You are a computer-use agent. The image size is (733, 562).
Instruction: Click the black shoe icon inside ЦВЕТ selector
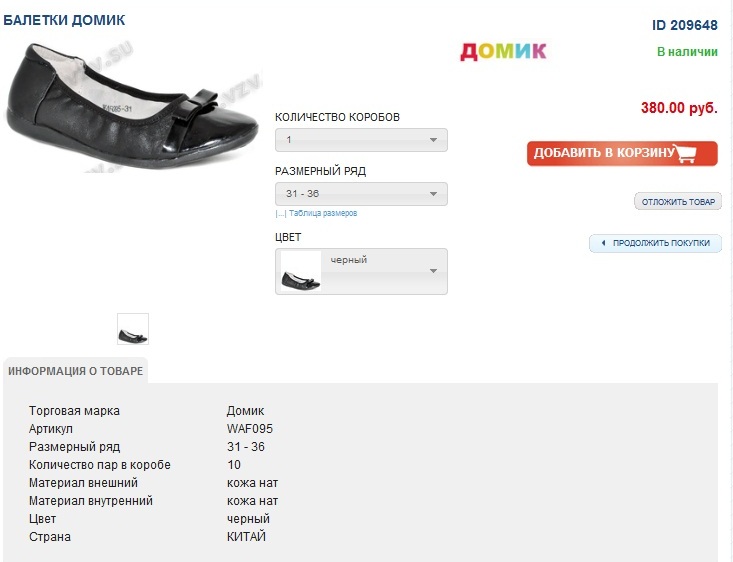(301, 272)
